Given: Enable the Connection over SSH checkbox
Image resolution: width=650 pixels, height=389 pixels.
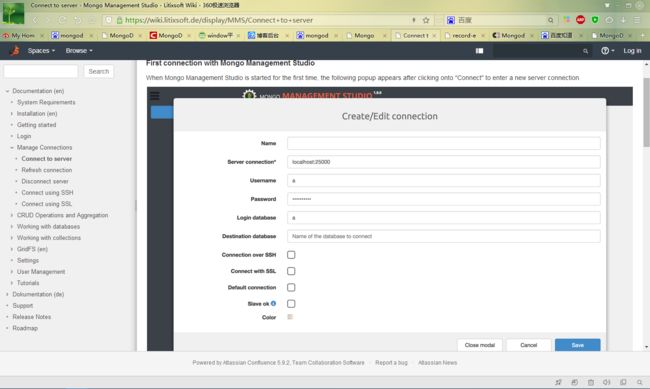Looking at the screenshot, I should pos(291,255).
